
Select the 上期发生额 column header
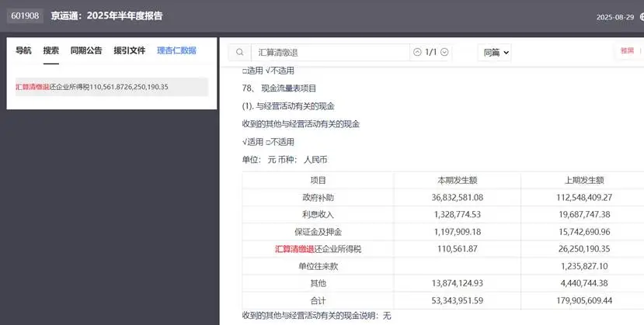584,180
